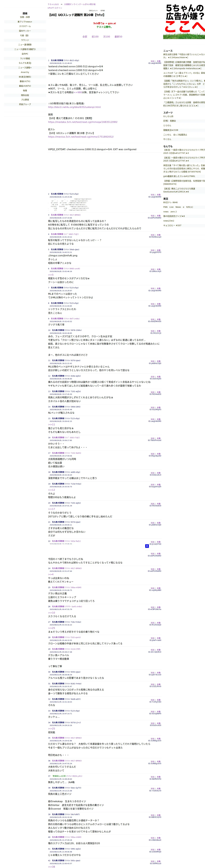Click poster name 名も無き冒険者 on post 3
The image size is (205, 868).
click(x=57, y=215)
